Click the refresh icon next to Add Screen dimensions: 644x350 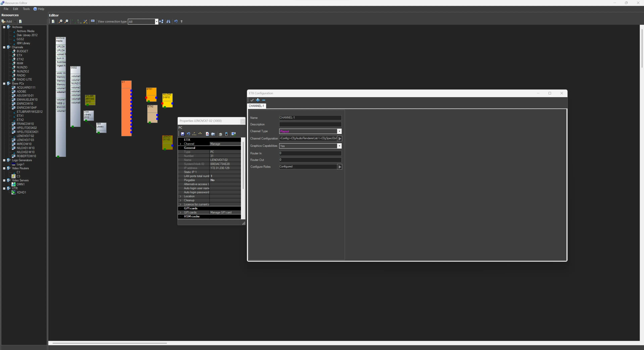click(20, 22)
